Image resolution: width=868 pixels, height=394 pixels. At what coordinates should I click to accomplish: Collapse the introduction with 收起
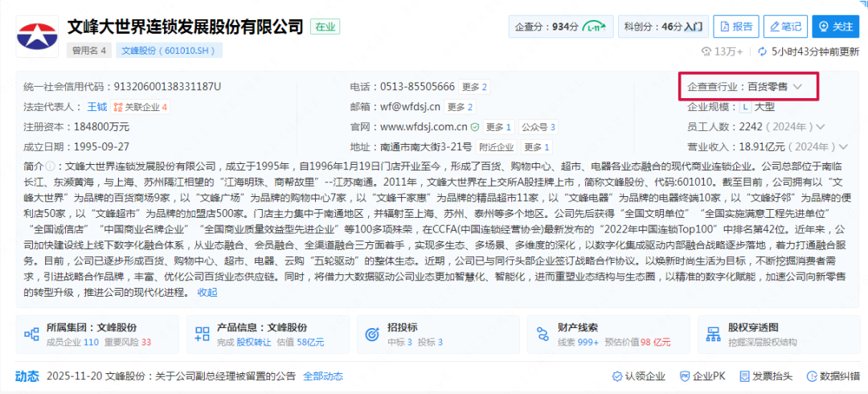tap(207, 292)
